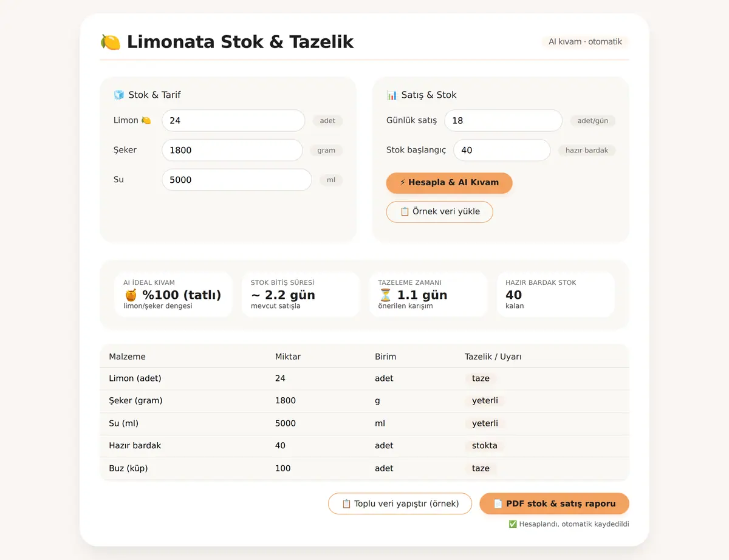Click the green checkmark status icon

[513, 524]
